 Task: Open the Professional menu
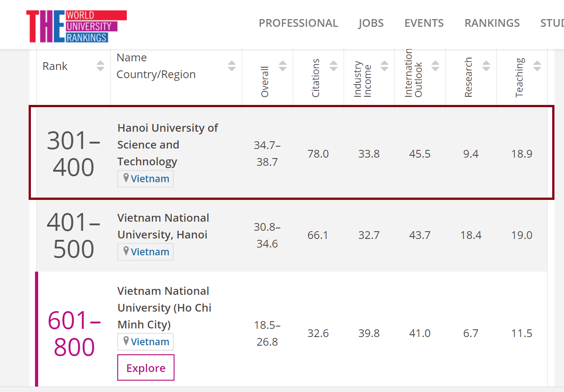pos(298,23)
